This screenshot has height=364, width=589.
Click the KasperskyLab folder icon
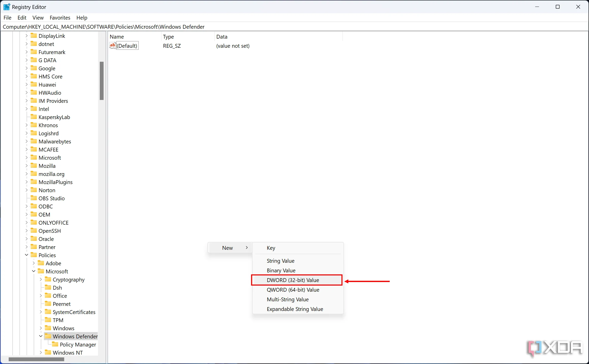[x=34, y=117]
